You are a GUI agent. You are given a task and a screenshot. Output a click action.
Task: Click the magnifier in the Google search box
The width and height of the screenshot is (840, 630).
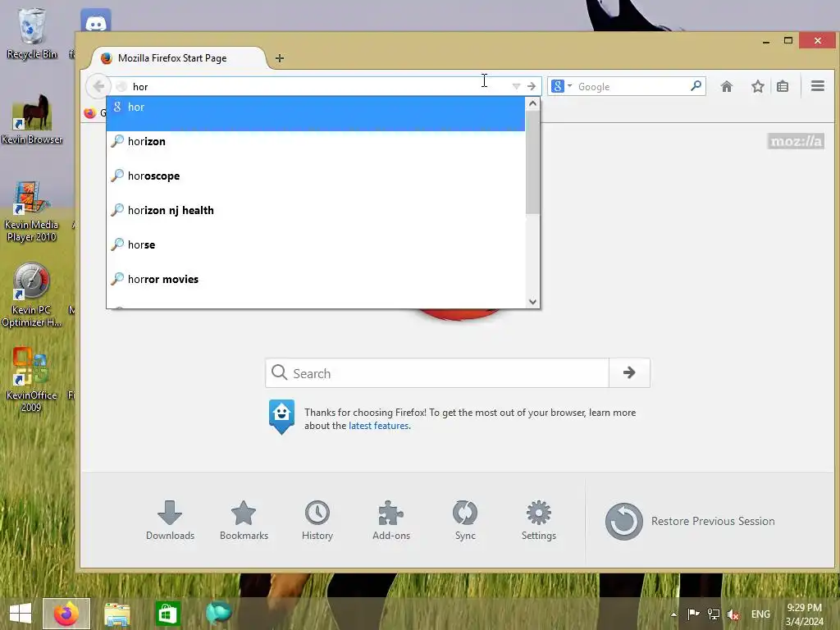(x=696, y=85)
